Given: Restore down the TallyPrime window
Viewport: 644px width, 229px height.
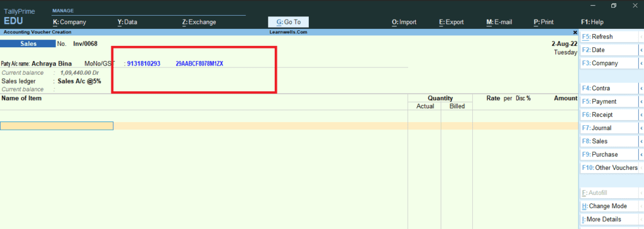Looking at the screenshot, I should pos(614,5).
